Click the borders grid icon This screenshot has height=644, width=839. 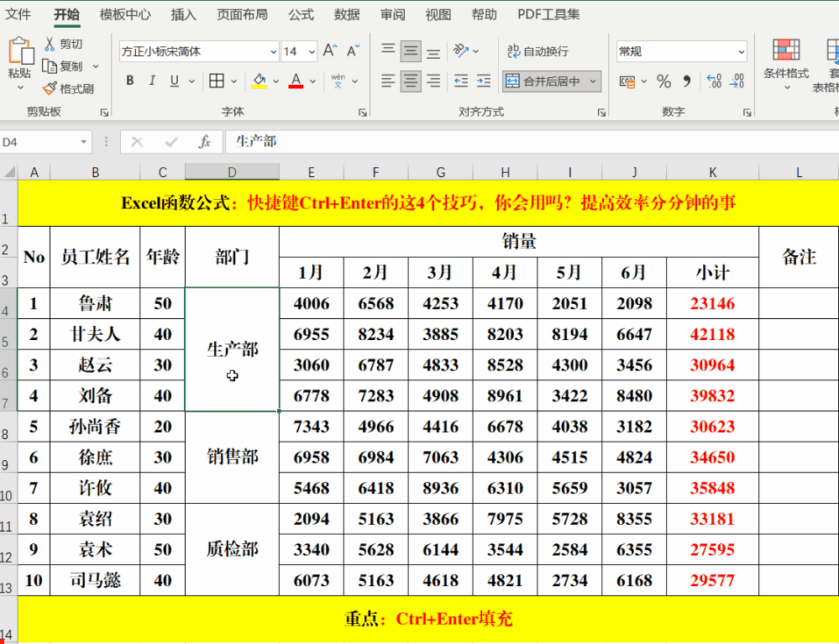(217, 81)
